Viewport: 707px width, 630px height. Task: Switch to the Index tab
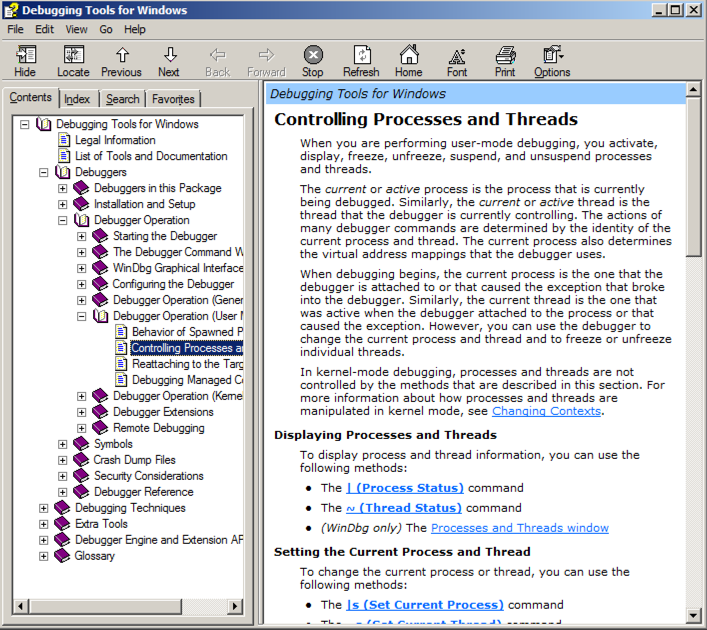[77, 99]
